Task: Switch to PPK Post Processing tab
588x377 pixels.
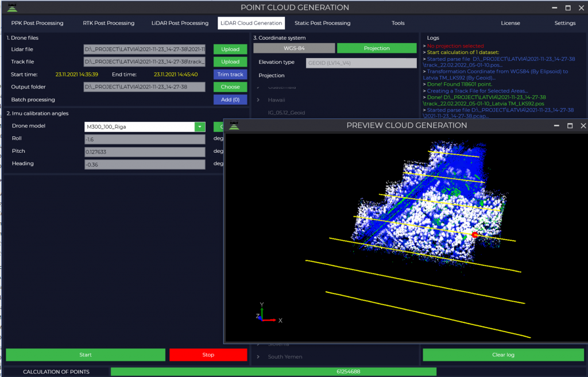Action: [x=37, y=23]
